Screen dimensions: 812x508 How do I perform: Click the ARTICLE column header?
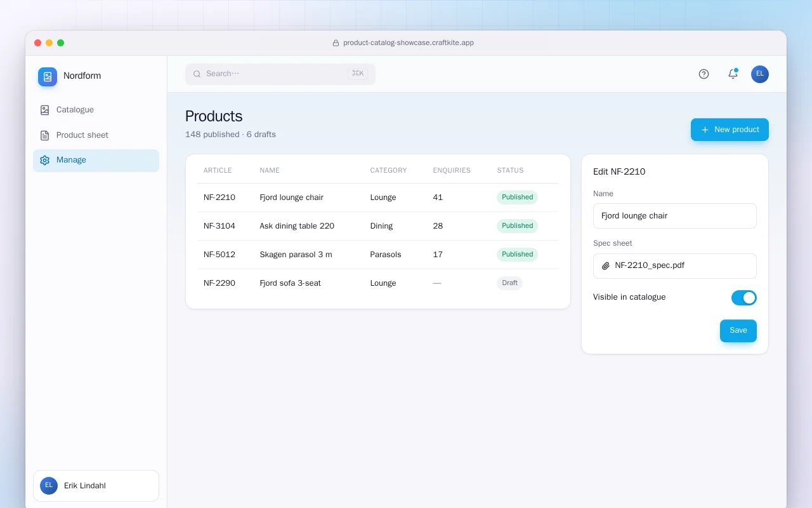click(x=218, y=171)
